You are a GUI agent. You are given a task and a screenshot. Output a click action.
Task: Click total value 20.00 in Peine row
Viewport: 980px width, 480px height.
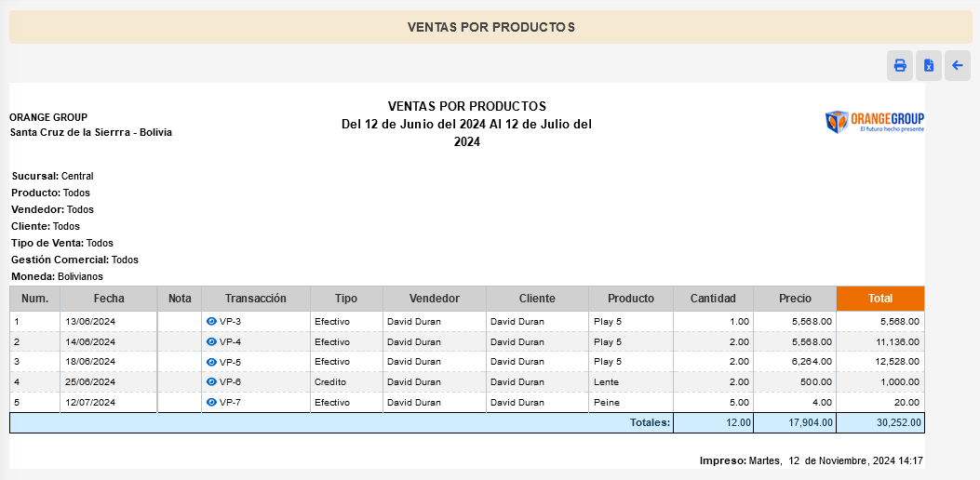pyautogui.click(x=906, y=402)
